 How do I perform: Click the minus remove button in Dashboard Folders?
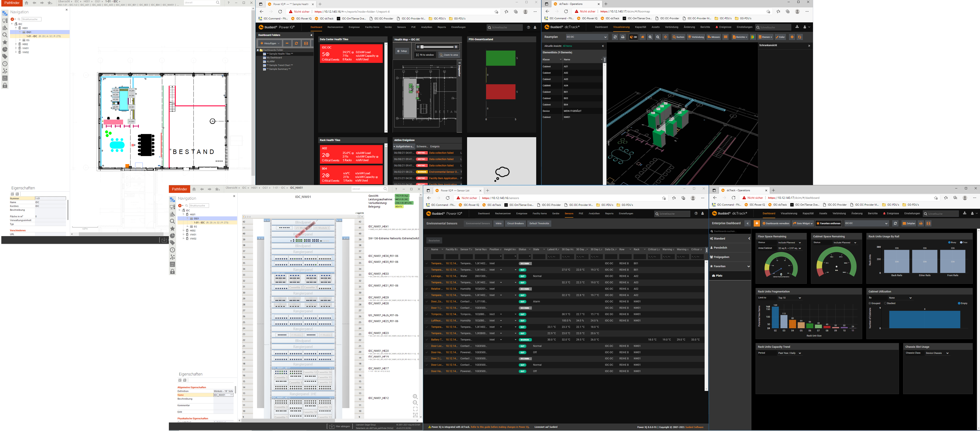pyautogui.click(x=287, y=43)
